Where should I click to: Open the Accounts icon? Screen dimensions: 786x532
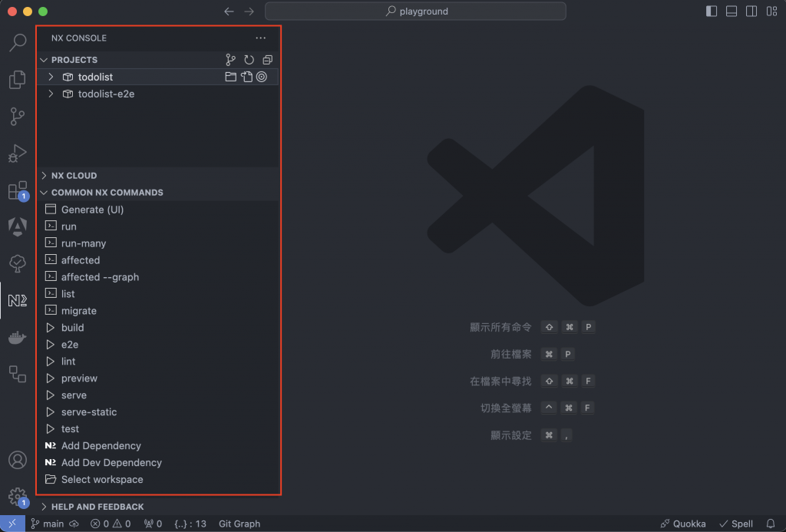(18, 460)
